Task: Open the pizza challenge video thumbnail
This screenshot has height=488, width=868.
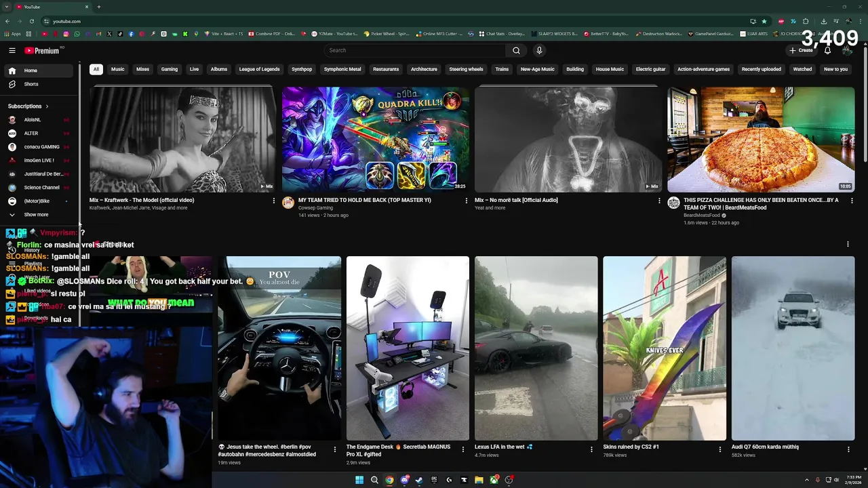Action: tap(761, 140)
